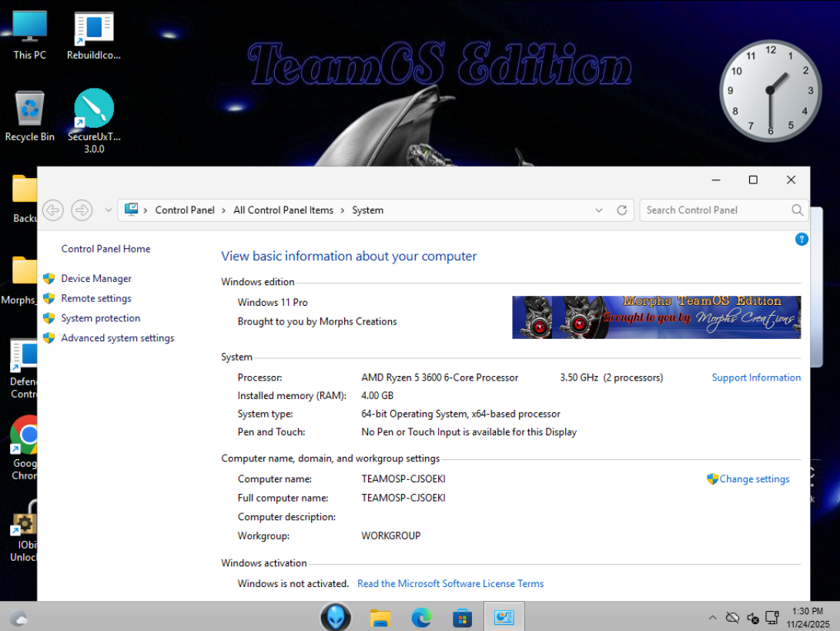
Task: Expand the chevron after Control Panel breadcrumb
Action: 224,210
